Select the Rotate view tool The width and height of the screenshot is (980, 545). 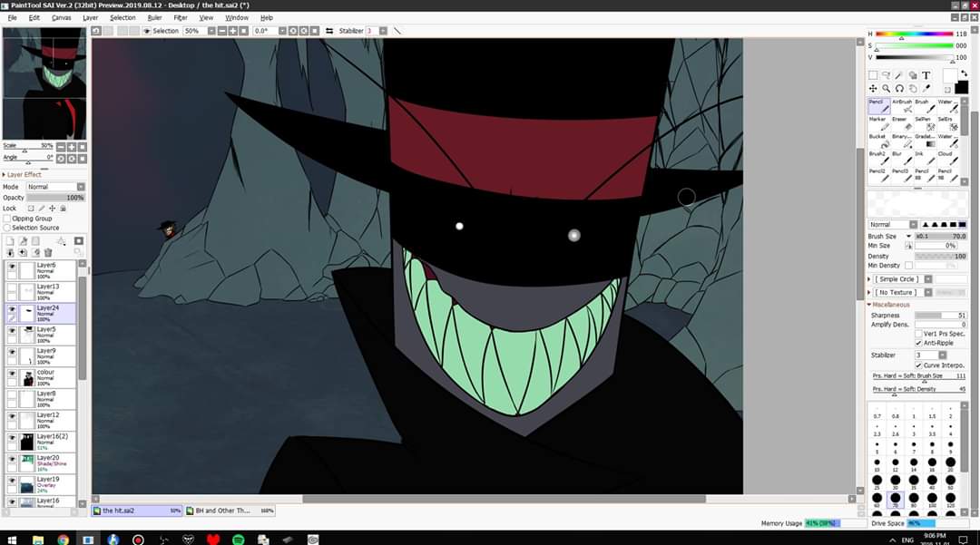899,89
